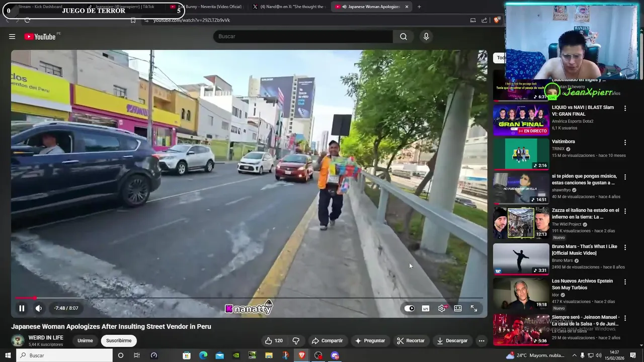Image resolution: width=644 pixels, height=362 pixels.
Task: Switch to Jeanxpierr TikTok tab
Action: (x=125, y=7)
